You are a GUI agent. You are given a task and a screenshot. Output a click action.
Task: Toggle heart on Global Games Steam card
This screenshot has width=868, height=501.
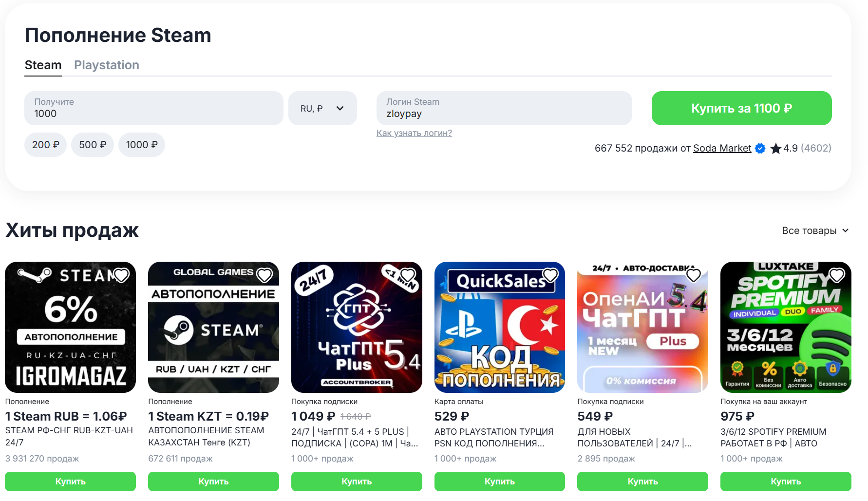click(x=264, y=275)
